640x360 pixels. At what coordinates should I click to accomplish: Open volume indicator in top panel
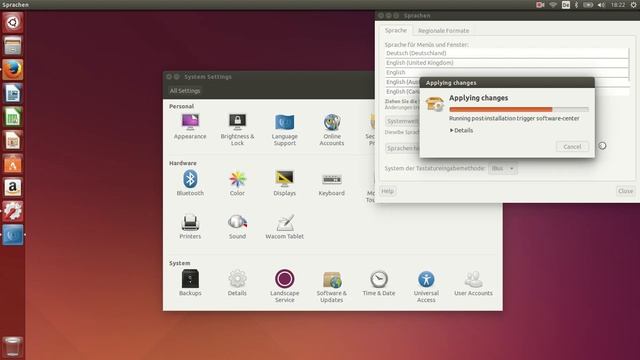[602, 5]
